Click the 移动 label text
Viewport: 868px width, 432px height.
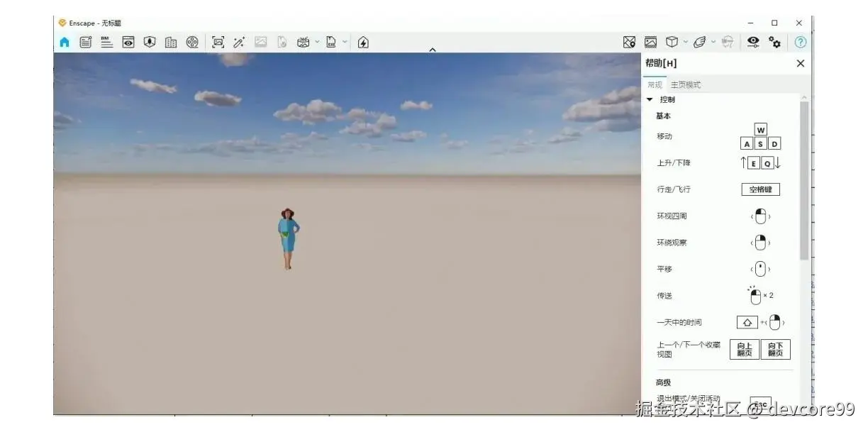point(664,136)
